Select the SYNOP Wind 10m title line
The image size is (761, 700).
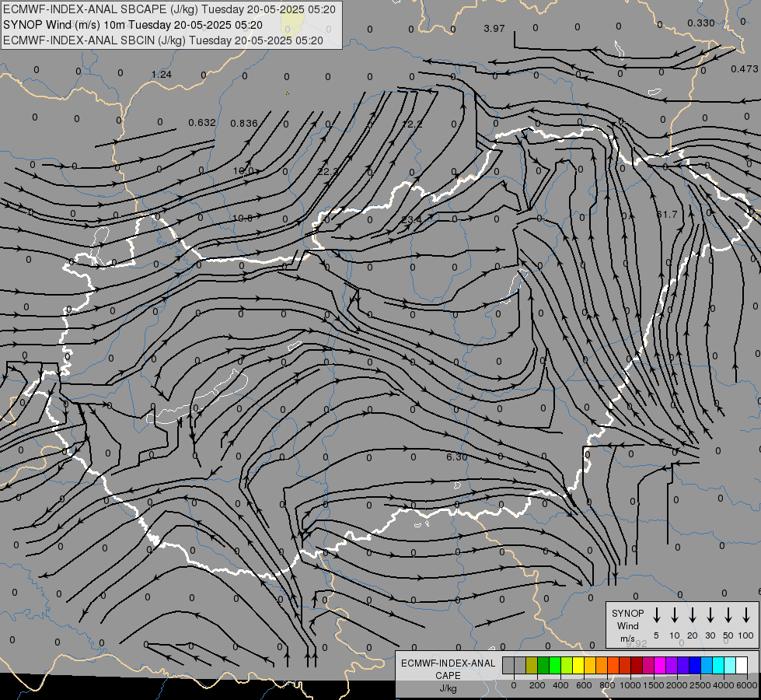point(132,25)
